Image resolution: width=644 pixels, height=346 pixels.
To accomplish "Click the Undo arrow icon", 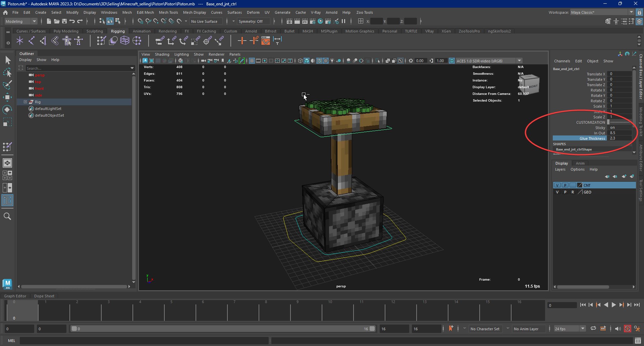I will click(72, 21).
